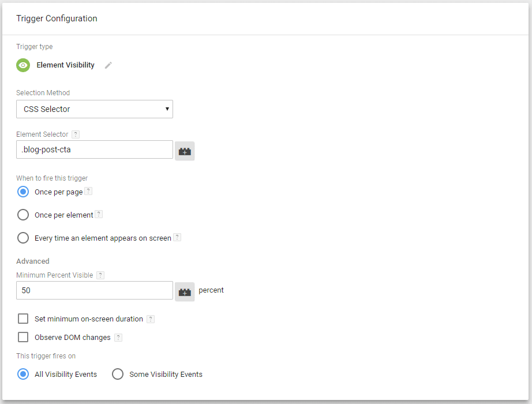Screen dimensions: 532x404
Task: Click the Trigger Configuration header
Action: 57,18
